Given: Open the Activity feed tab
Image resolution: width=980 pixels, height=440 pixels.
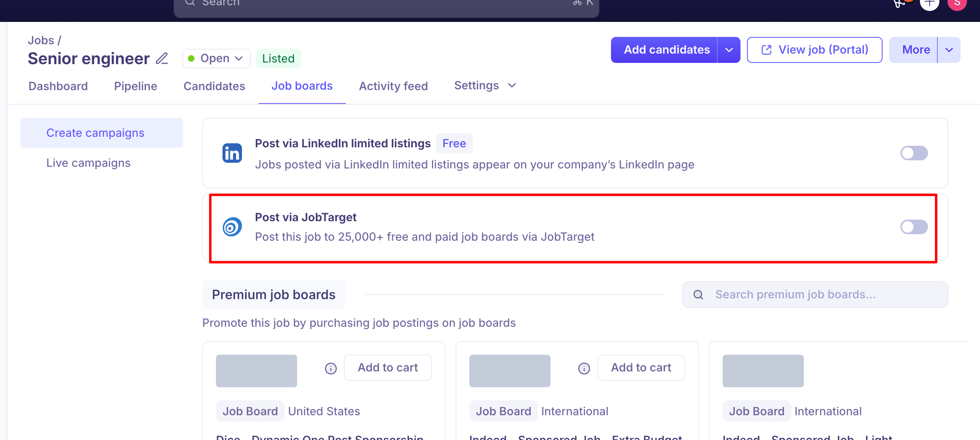Looking at the screenshot, I should pyautogui.click(x=393, y=86).
